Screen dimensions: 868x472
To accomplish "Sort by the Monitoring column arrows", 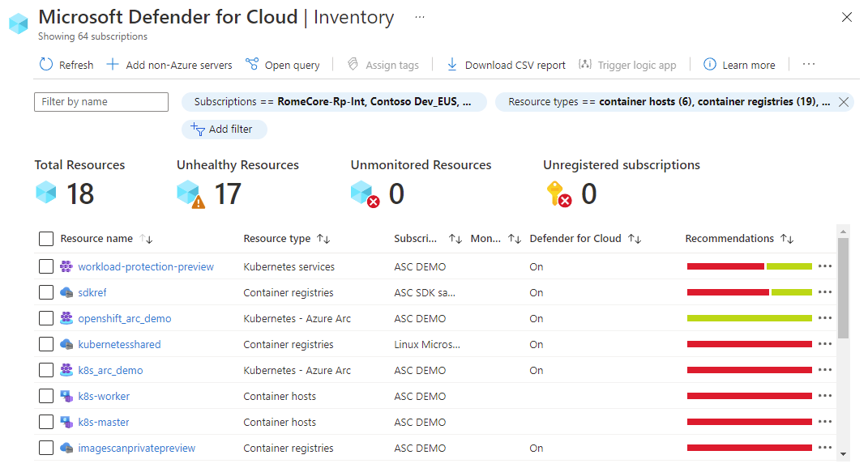I will point(515,239).
